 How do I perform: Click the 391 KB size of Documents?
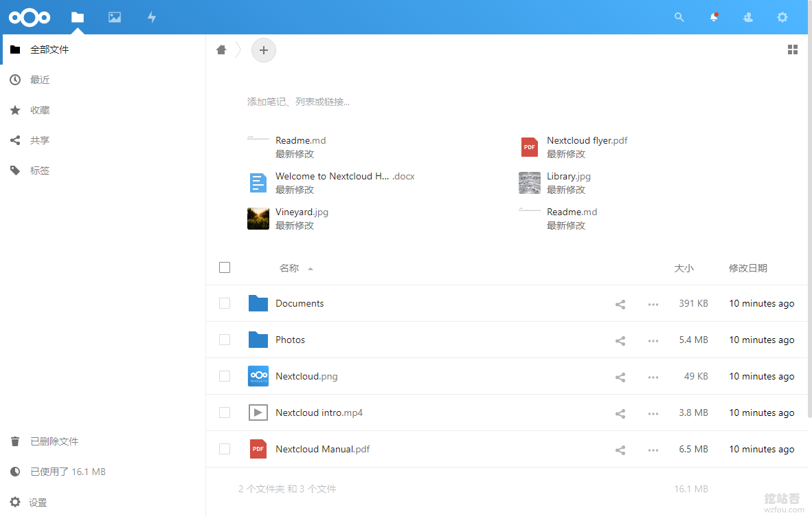pos(693,303)
